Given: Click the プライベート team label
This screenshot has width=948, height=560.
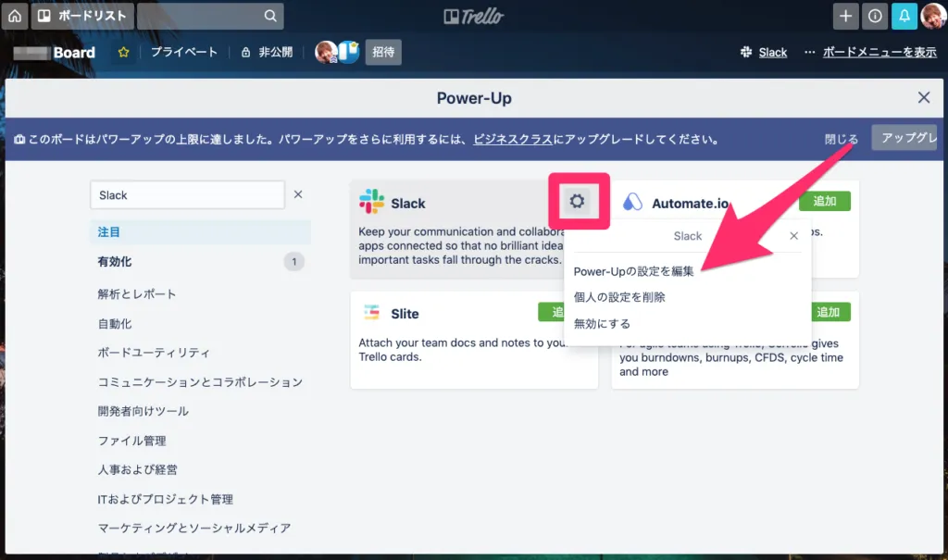Looking at the screenshot, I should (x=184, y=52).
